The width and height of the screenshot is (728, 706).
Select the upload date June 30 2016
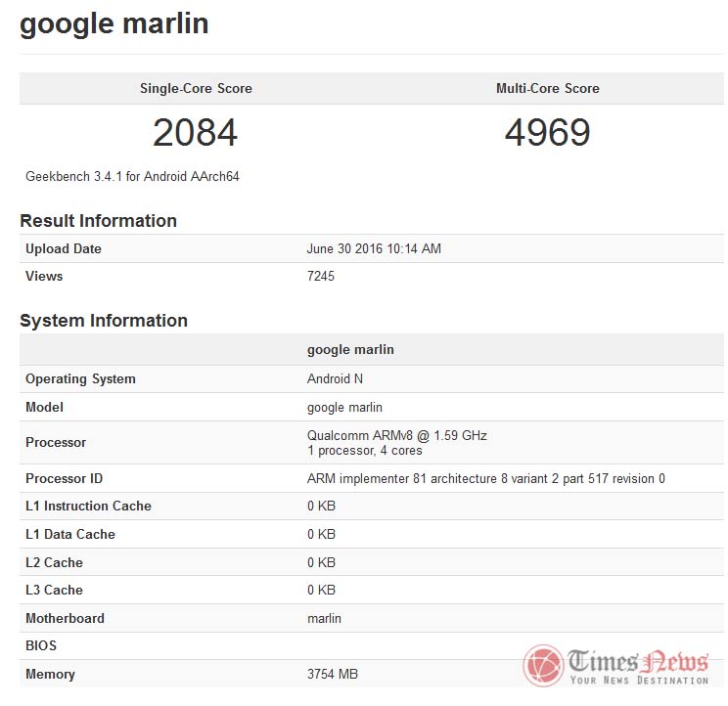tap(374, 248)
